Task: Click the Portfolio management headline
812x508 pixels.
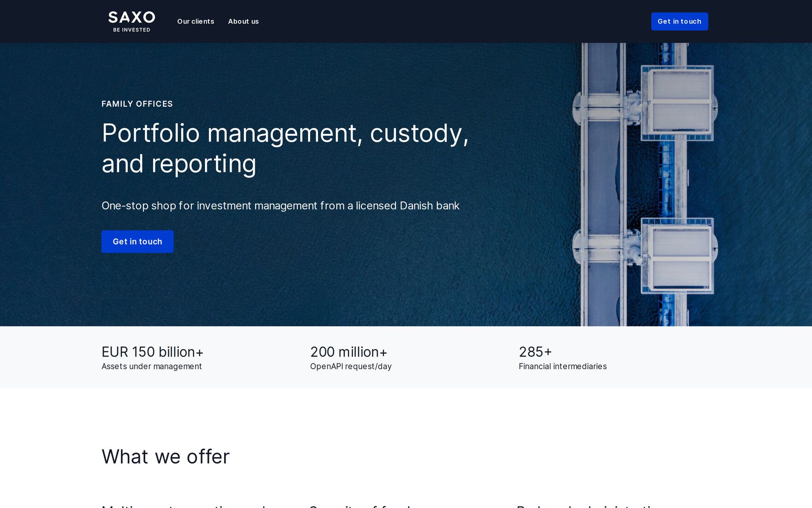Action: pos(285,148)
